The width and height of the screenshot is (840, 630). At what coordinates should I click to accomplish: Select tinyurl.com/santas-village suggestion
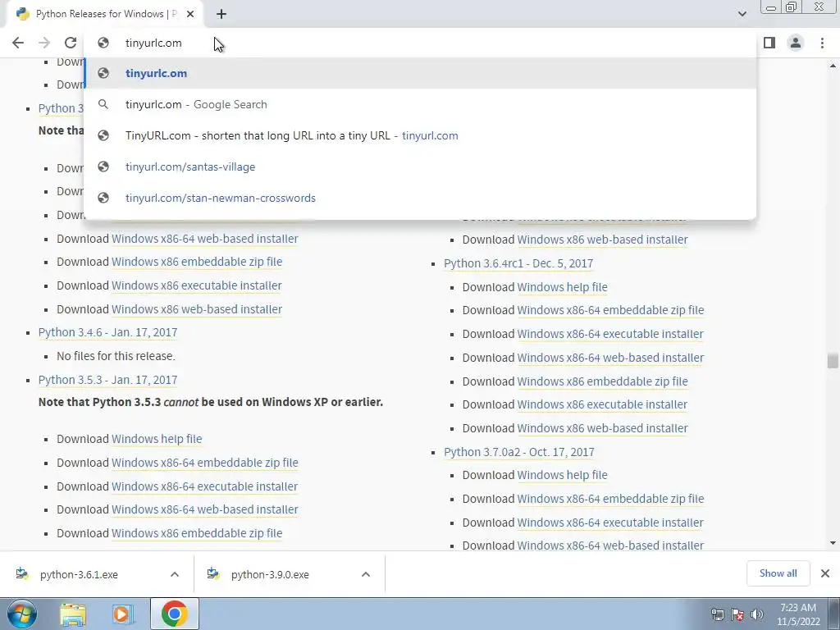[x=421, y=167]
